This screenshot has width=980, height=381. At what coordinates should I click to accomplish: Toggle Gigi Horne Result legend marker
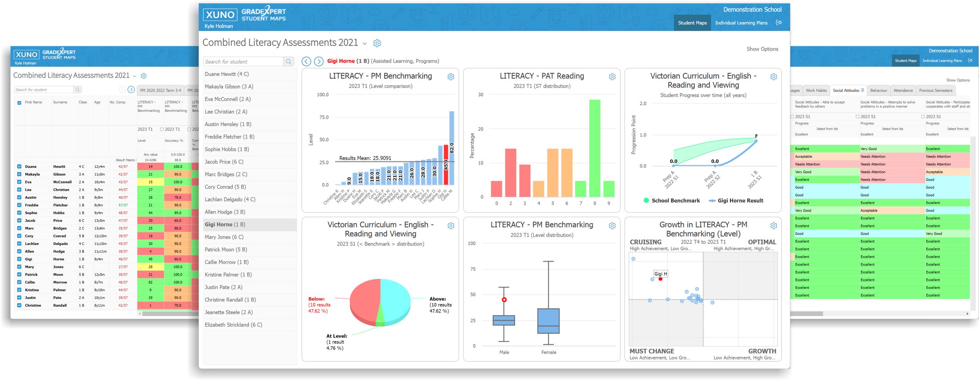point(712,201)
